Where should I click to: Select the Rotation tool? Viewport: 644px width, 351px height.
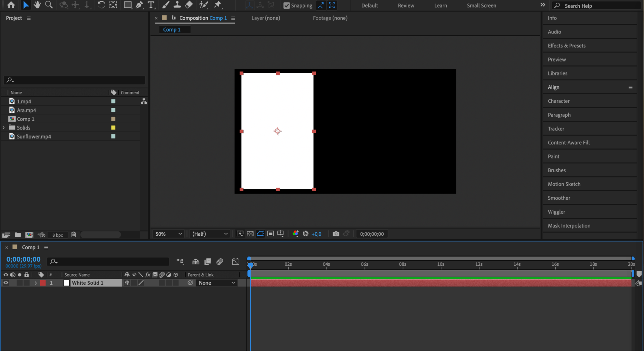pos(101,5)
